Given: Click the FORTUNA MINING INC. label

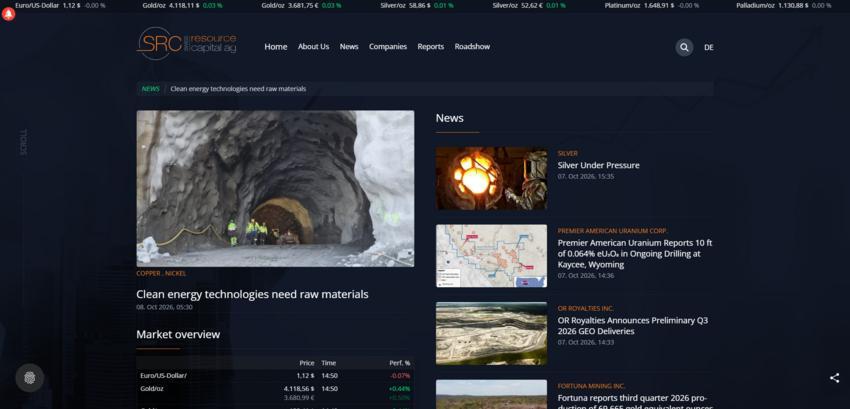Looking at the screenshot, I should coord(591,386).
